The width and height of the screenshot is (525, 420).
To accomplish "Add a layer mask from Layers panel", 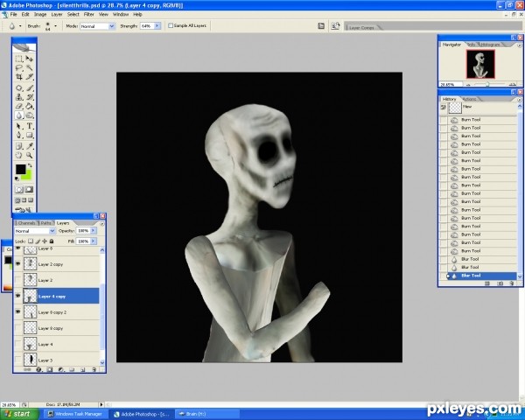I will (50, 370).
